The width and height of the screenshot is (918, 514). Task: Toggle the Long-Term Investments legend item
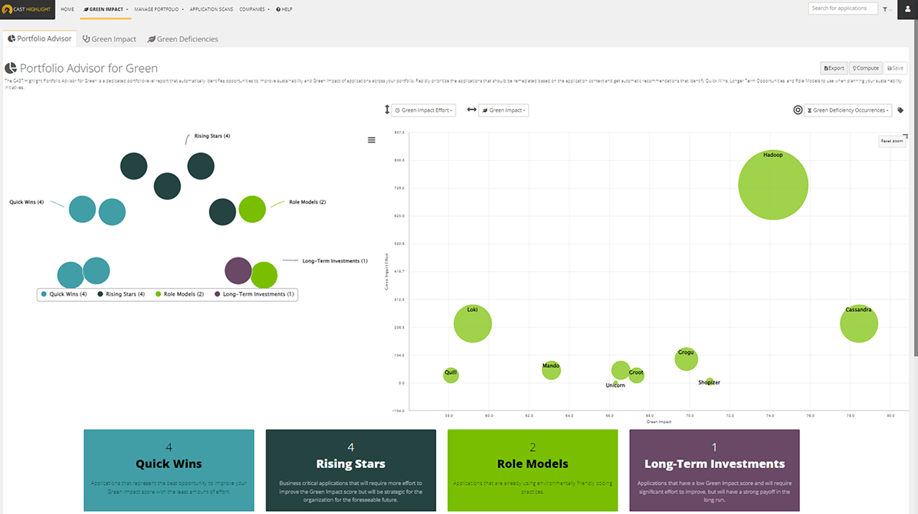pyautogui.click(x=254, y=294)
